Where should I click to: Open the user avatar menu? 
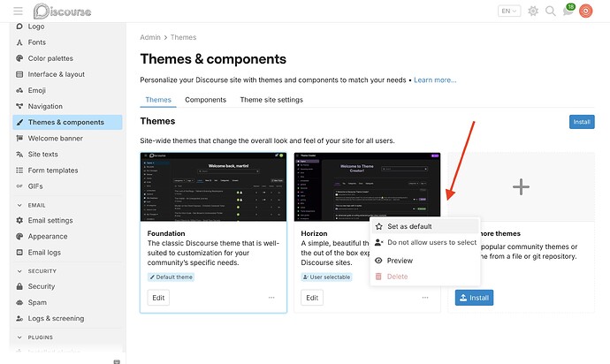585,11
